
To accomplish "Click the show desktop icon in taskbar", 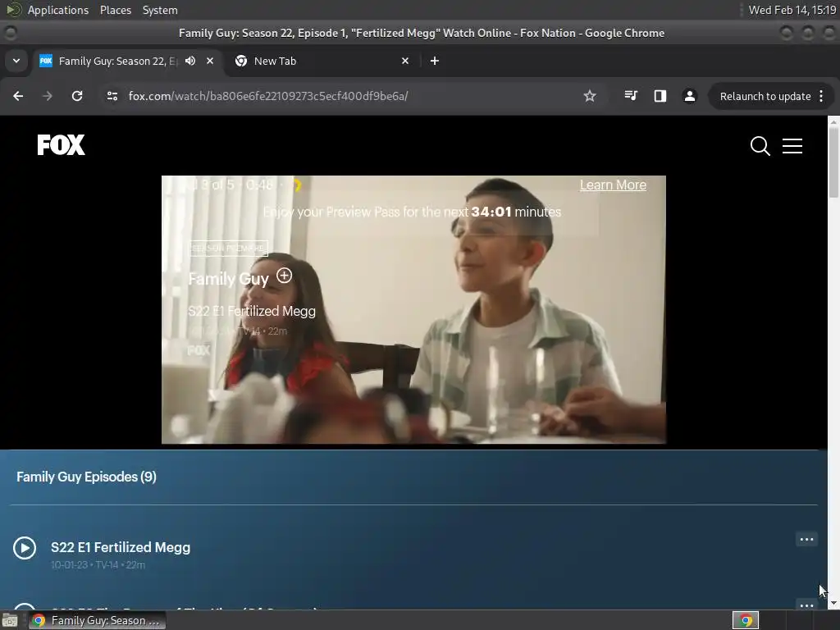I will [10, 620].
